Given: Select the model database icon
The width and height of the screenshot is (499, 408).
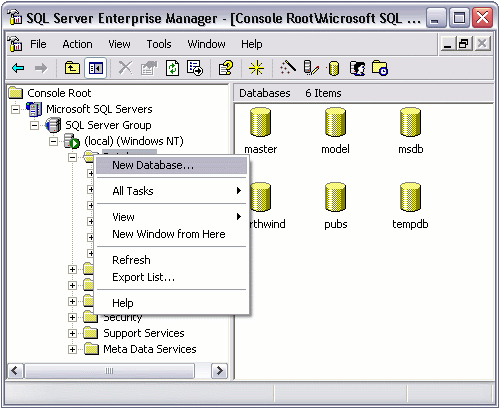Looking at the screenshot, I should [x=335, y=122].
